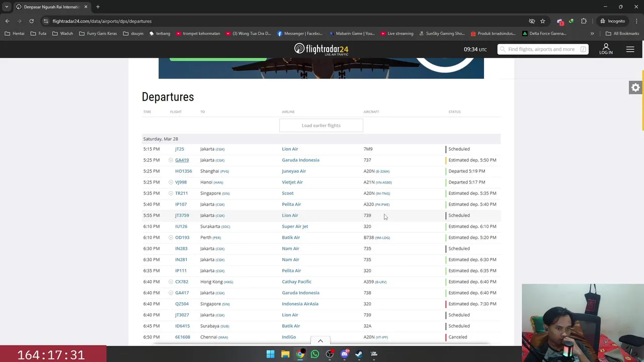Open the Delta Force Garena bookmark
Image resolution: width=644 pixels, height=362 pixels.
(x=544, y=34)
